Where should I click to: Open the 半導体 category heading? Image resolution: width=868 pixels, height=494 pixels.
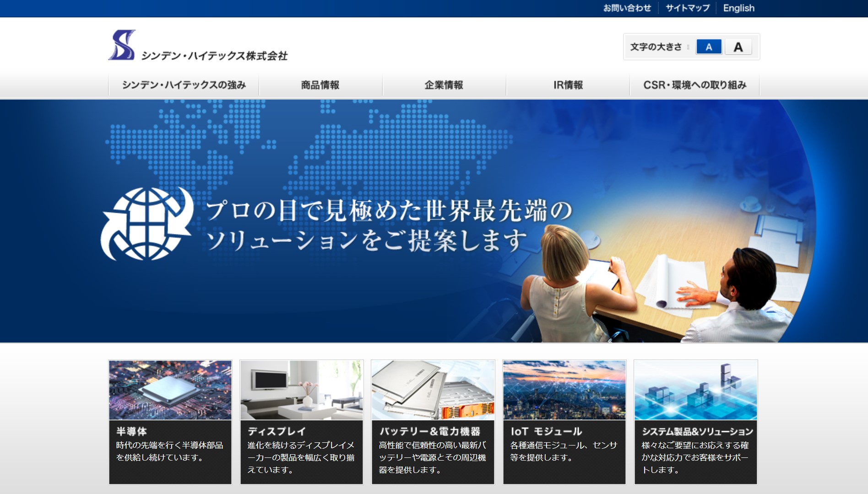pos(131,431)
